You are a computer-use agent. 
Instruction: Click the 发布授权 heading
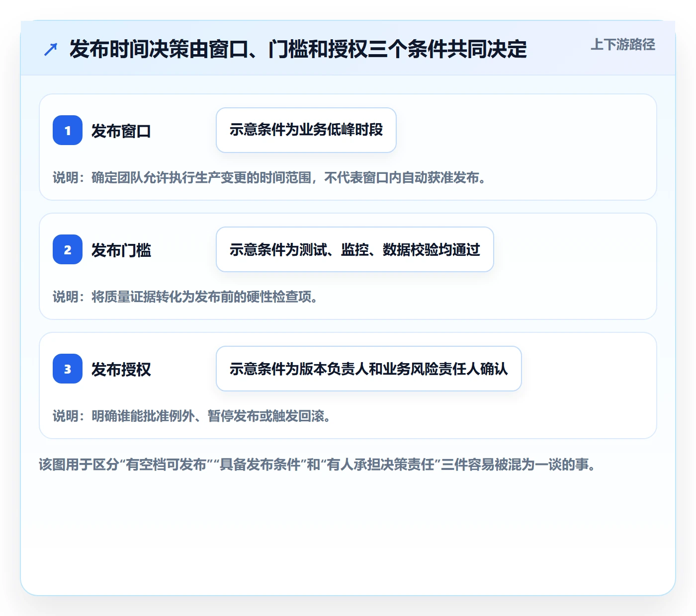[x=121, y=370]
